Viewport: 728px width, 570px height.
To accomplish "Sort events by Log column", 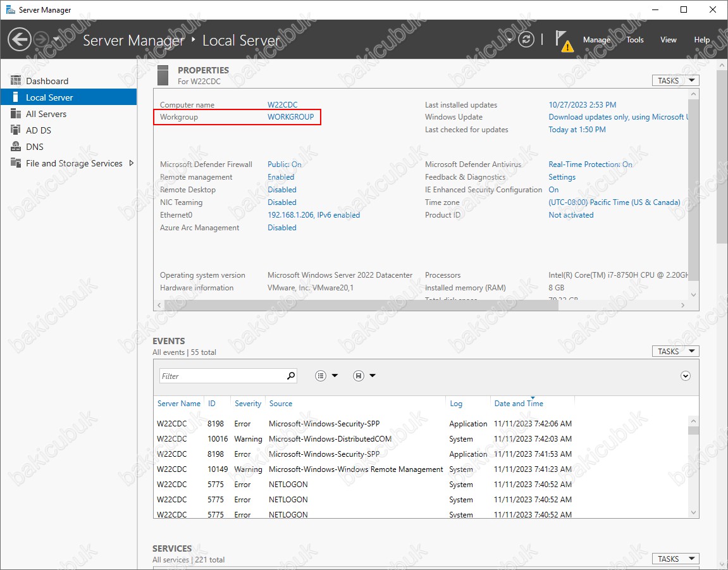I will click(456, 404).
